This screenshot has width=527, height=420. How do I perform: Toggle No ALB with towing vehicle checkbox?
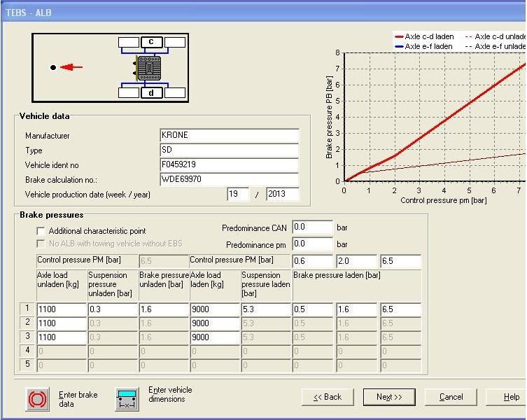tap(41, 244)
